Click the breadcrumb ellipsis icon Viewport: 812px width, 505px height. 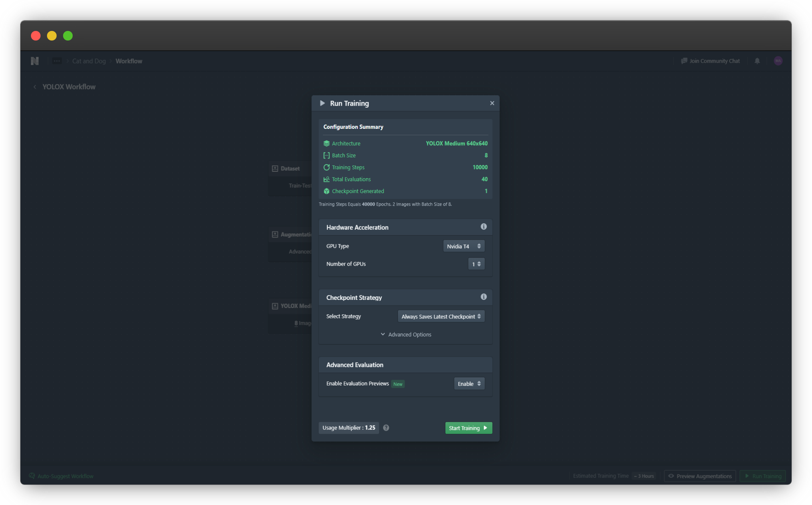[x=57, y=61]
